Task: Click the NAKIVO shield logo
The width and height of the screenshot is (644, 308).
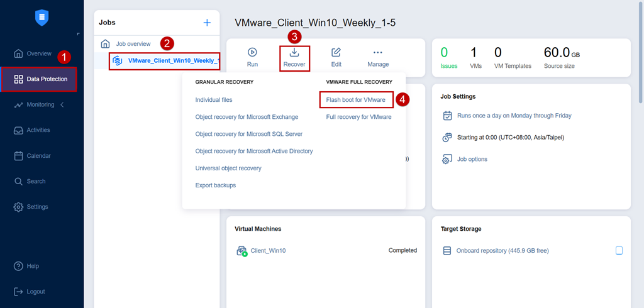Action: (42, 18)
